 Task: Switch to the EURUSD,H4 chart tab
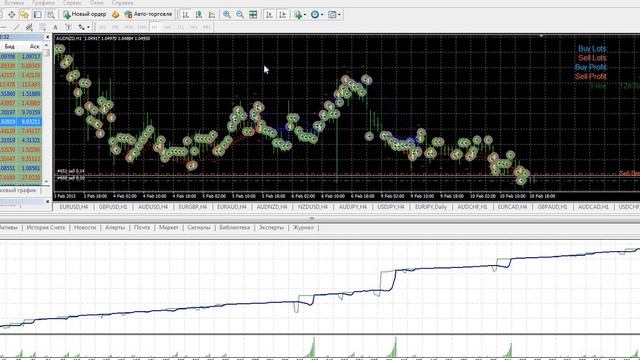point(74,207)
